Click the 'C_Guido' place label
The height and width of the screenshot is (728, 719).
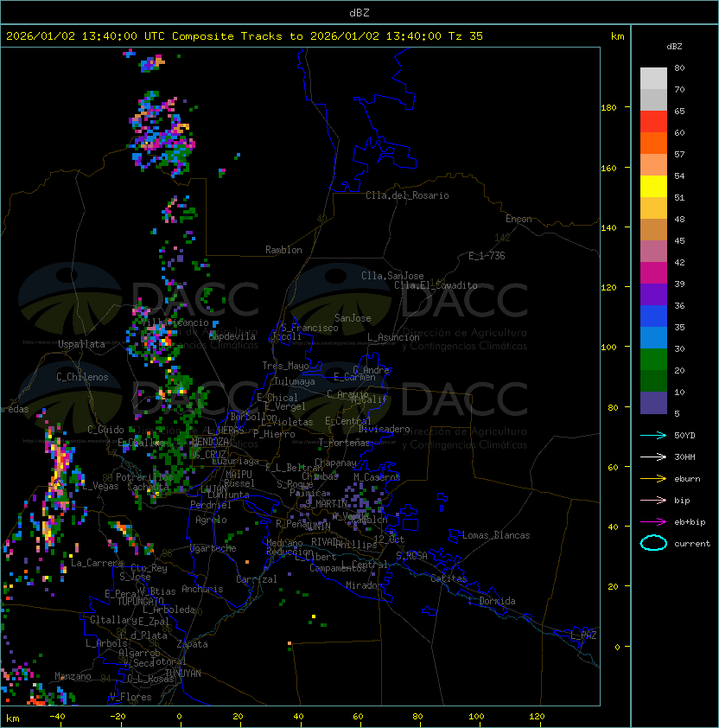tap(105, 430)
